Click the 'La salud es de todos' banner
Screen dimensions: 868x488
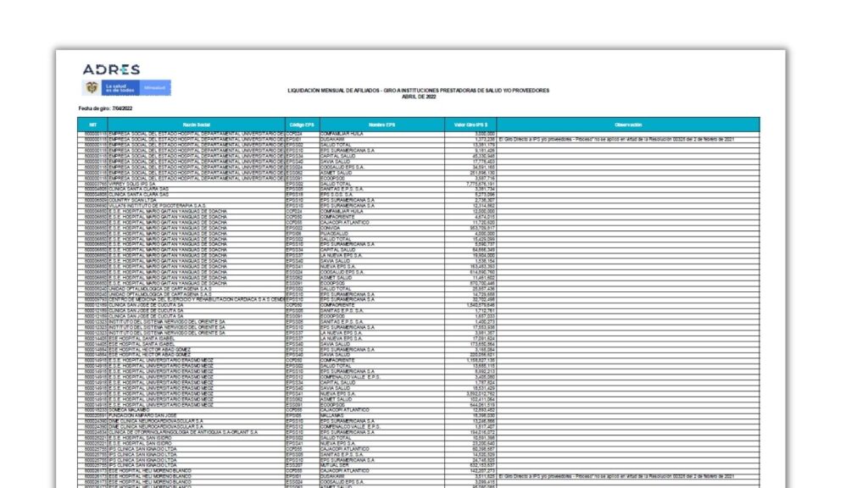click(x=120, y=87)
